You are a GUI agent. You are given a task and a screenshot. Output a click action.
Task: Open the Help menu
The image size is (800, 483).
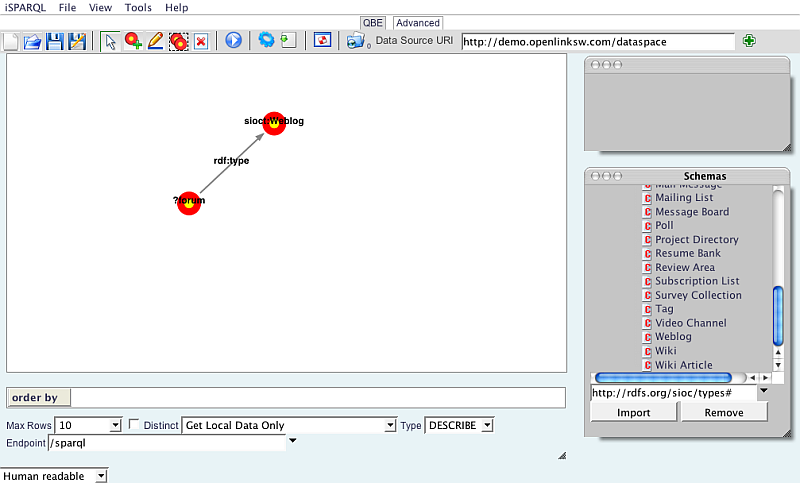pyautogui.click(x=177, y=8)
